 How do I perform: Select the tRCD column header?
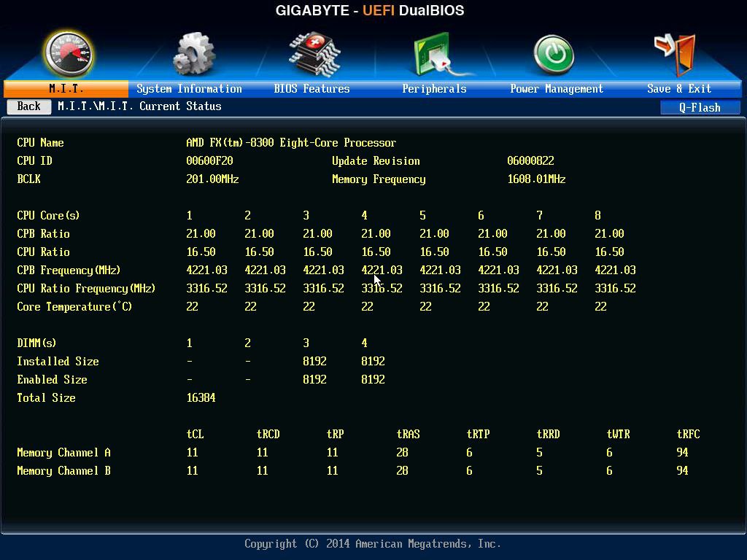pyautogui.click(x=268, y=435)
